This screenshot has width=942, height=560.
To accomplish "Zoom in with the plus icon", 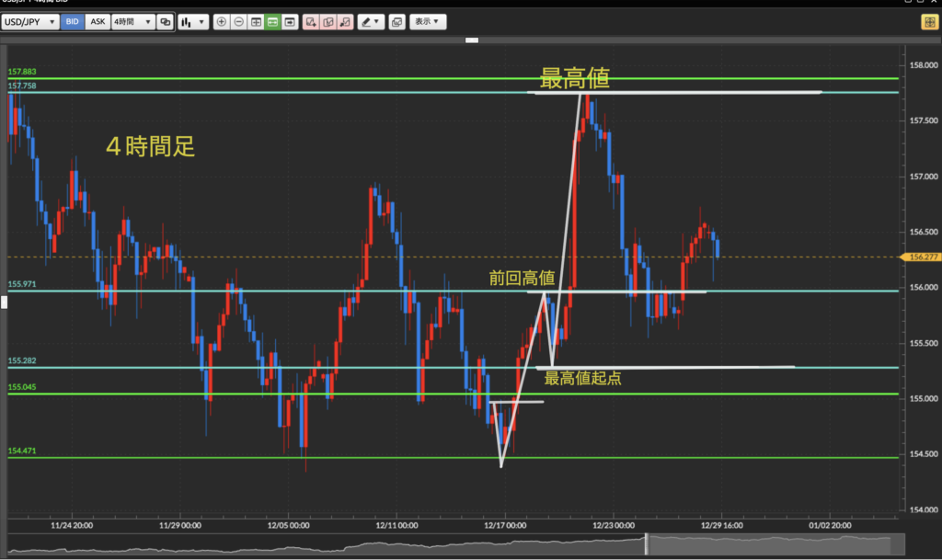I will click(x=222, y=21).
